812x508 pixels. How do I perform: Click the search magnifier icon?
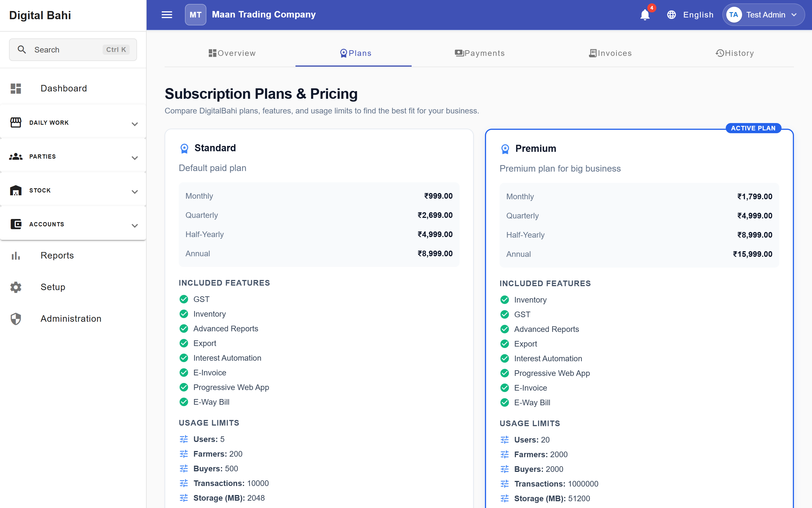(x=22, y=50)
